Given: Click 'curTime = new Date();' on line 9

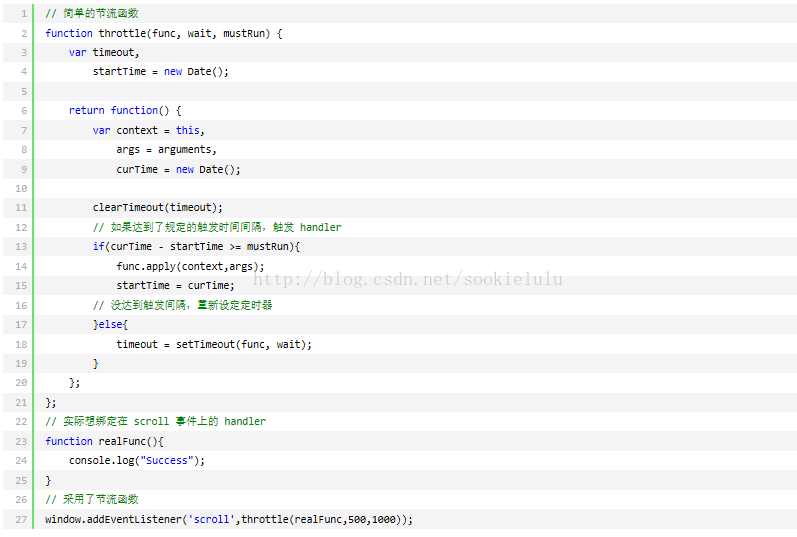Looking at the screenshot, I should point(178,169).
